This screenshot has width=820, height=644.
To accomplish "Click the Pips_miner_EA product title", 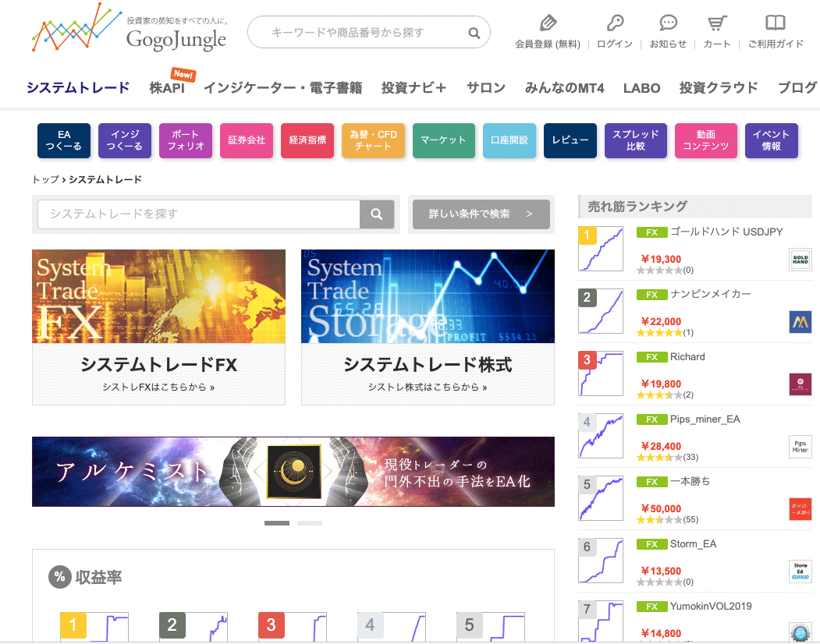I will 705,419.
